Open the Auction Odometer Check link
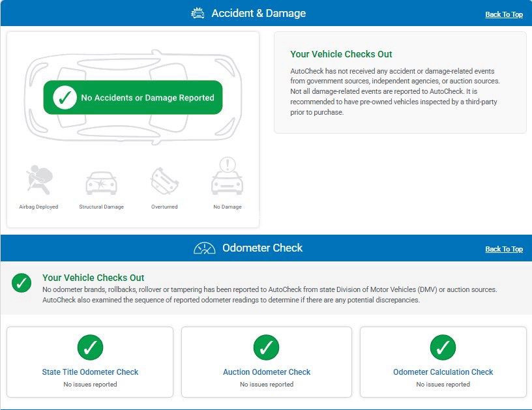532x410 pixels. pyautogui.click(x=267, y=372)
